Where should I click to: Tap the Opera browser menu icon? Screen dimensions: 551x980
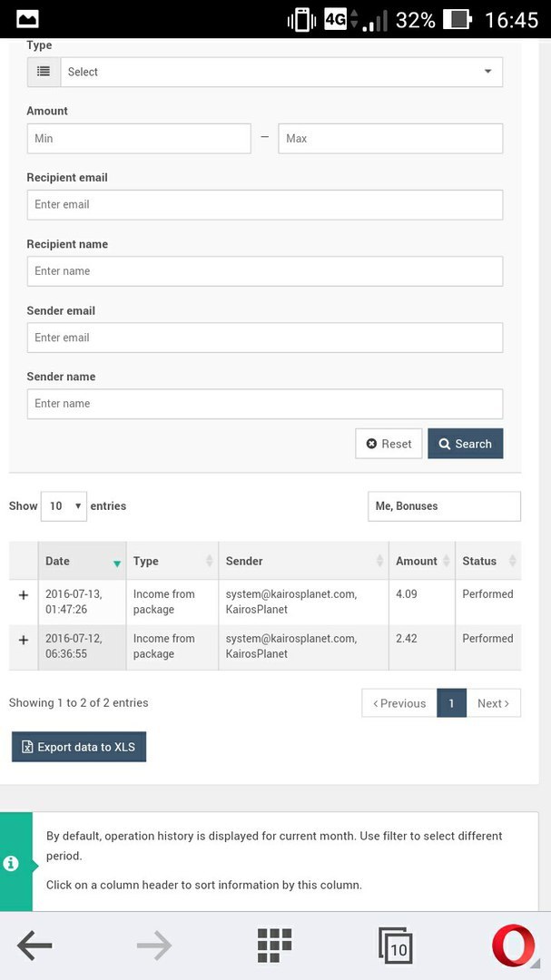point(514,945)
